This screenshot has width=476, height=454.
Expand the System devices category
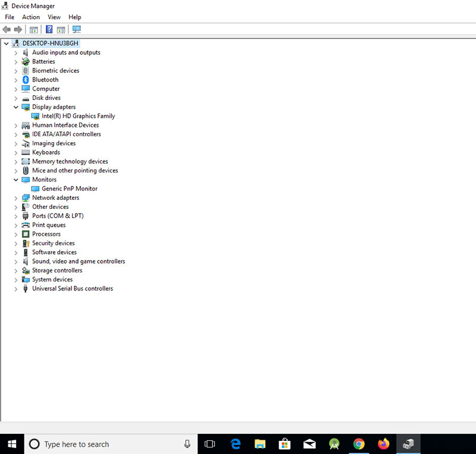(16, 280)
